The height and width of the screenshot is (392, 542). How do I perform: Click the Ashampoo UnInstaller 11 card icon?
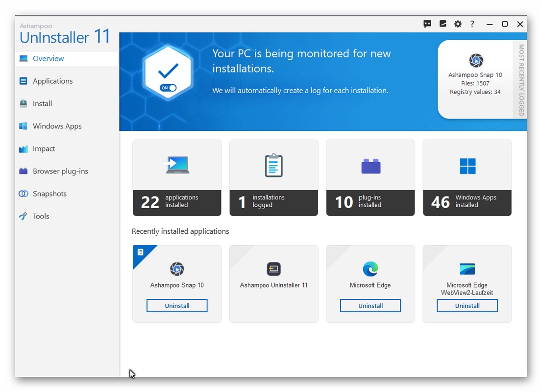click(x=274, y=269)
